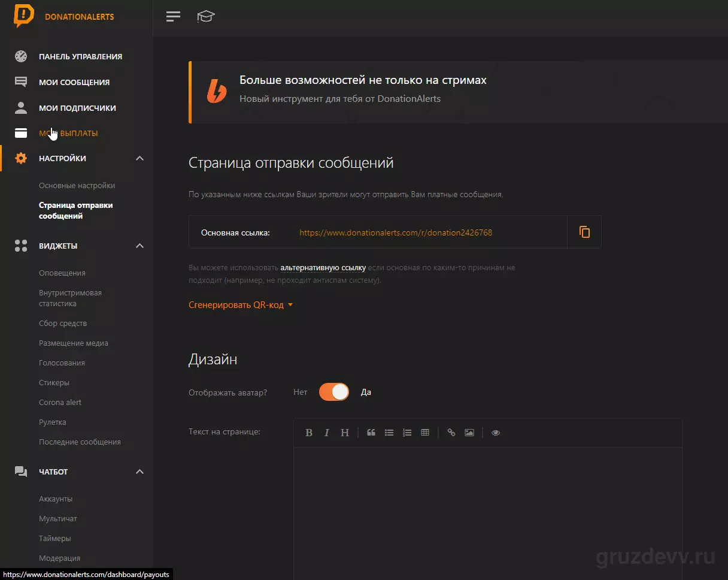Apply bold formatting in the editor
The image size is (728, 580).
pos(309,433)
